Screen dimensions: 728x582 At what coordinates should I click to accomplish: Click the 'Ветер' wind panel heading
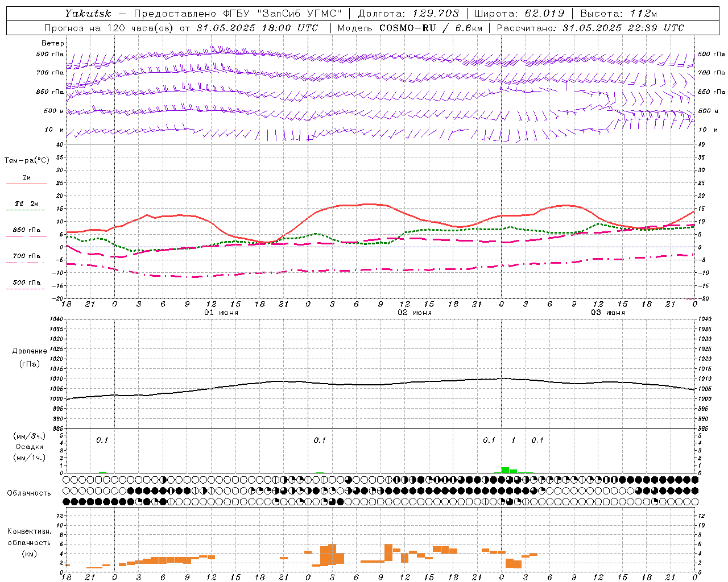tap(53, 43)
